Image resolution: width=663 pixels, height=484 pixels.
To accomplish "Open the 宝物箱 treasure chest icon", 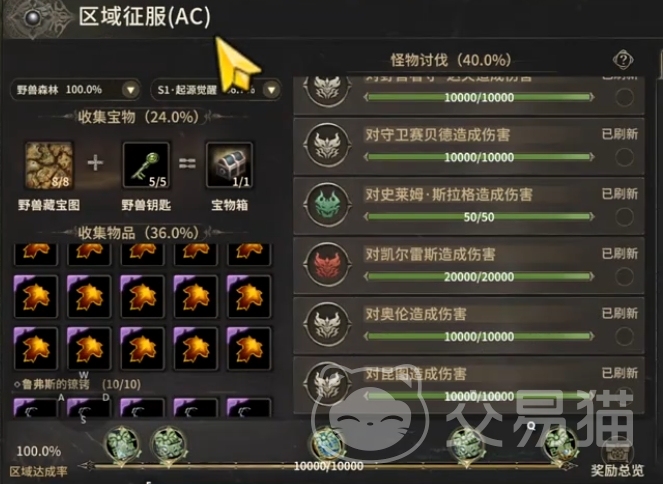I will pos(229,165).
